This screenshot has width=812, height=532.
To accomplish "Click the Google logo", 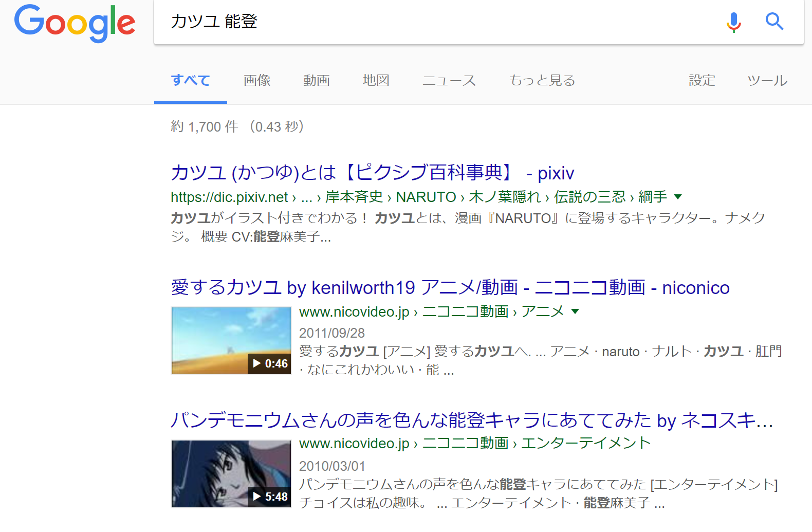I will point(75,23).
